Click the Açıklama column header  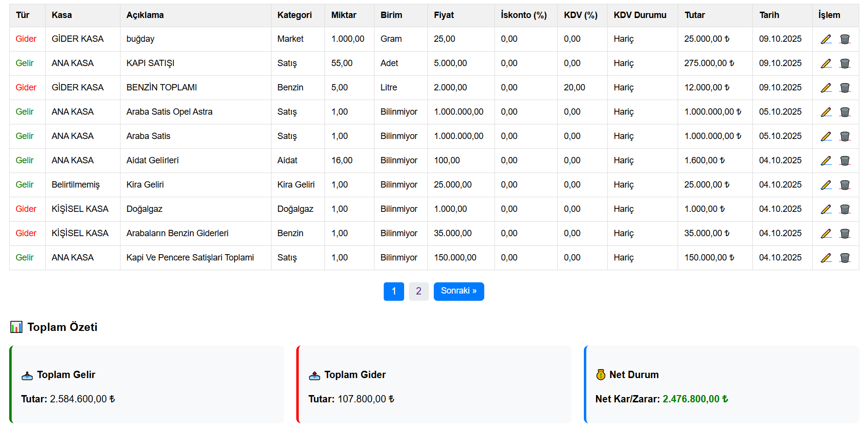coord(145,15)
